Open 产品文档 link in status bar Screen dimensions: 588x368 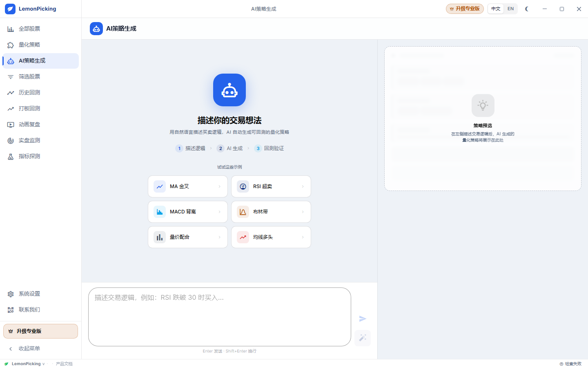[x=64, y=364]
